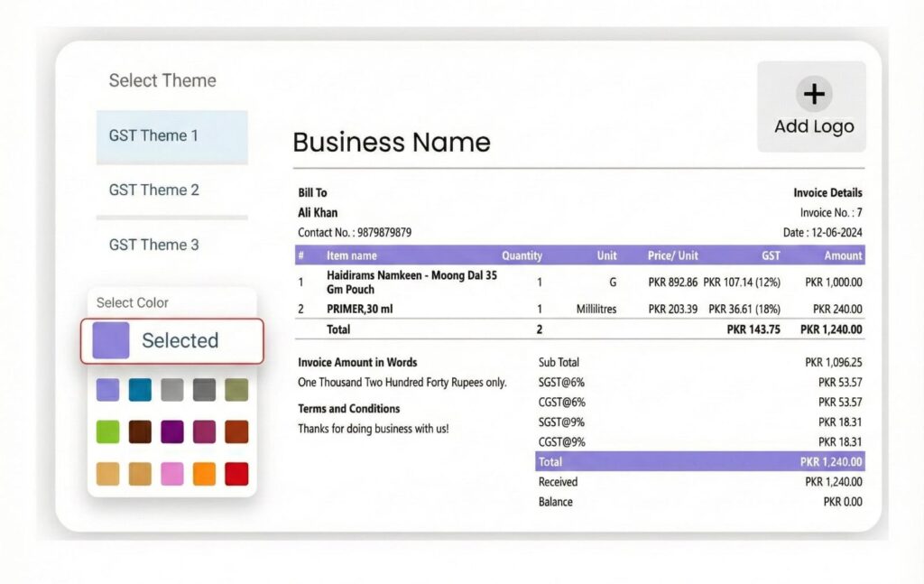Pick the olive green color swatch

coord(236,389)
